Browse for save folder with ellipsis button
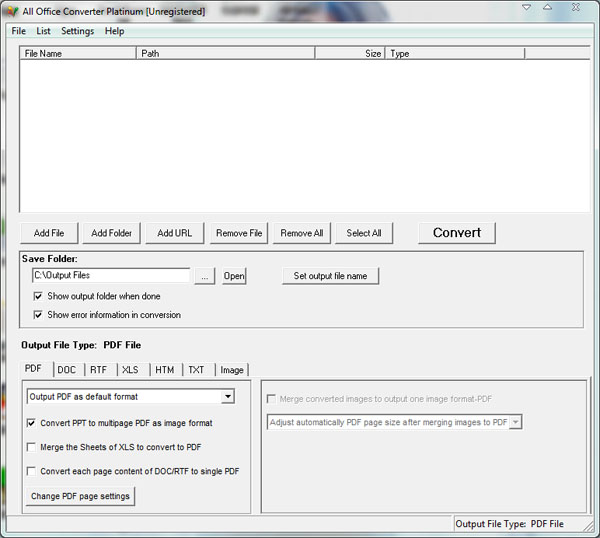Screen dimensions: 600x538 tap(205, 276)
